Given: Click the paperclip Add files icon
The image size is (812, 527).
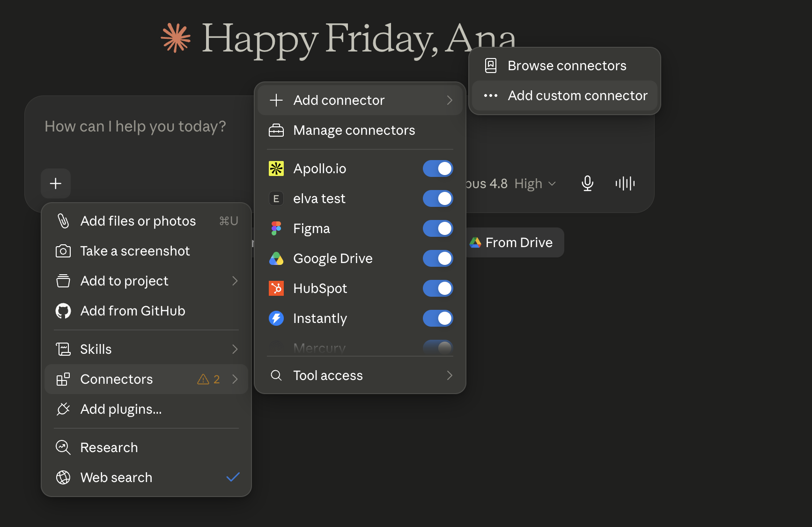Looking at the screenshot, I should tap(63, 221).
